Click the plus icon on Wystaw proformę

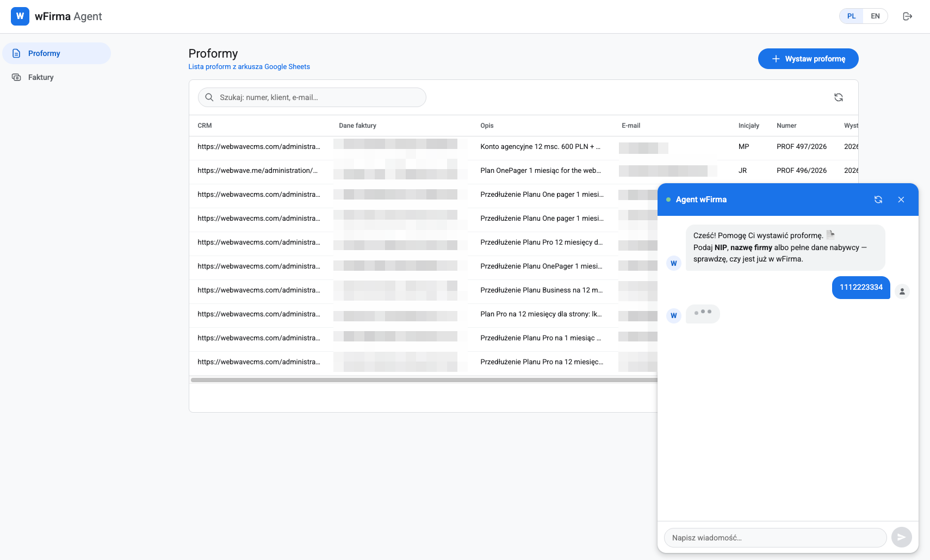point(776,59)
